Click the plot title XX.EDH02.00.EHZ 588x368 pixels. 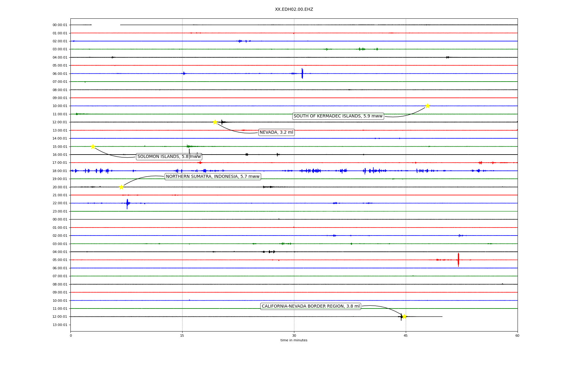[x=294, y=10]
